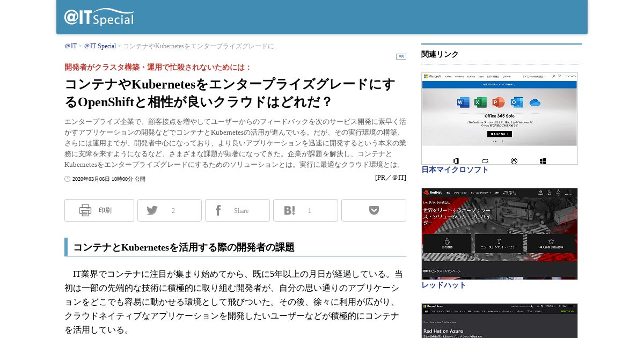This screenshot has width=644, height=338.
Task: Open the @IT breadcrumb link
Action: point(71,46)
